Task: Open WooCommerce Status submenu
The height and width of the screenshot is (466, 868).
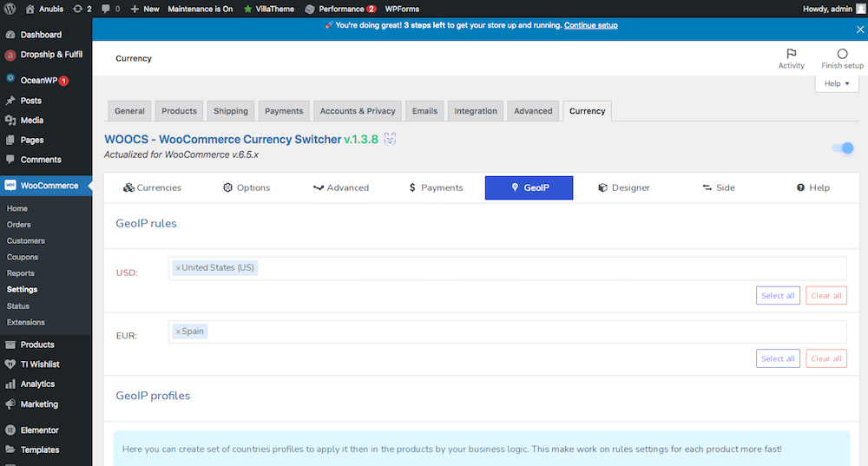Action: click(x=18, y=306)
